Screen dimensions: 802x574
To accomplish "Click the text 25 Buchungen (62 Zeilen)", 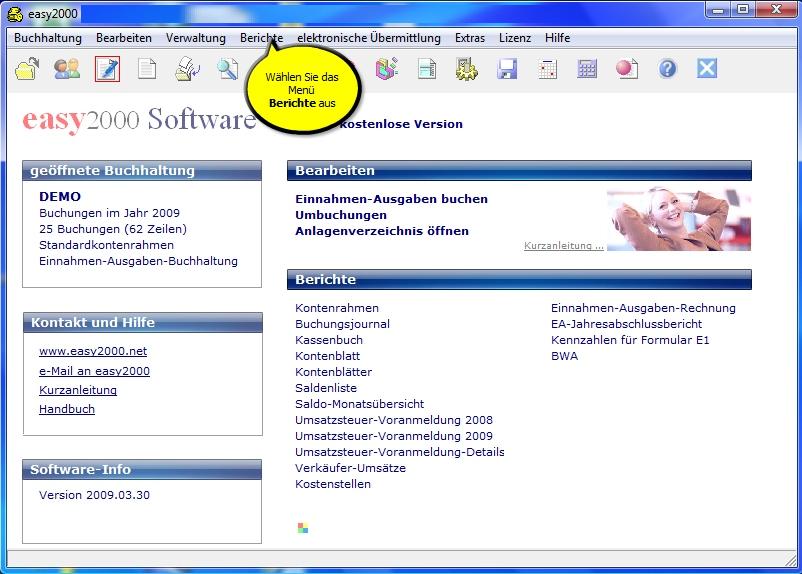I will pos(113,229).
